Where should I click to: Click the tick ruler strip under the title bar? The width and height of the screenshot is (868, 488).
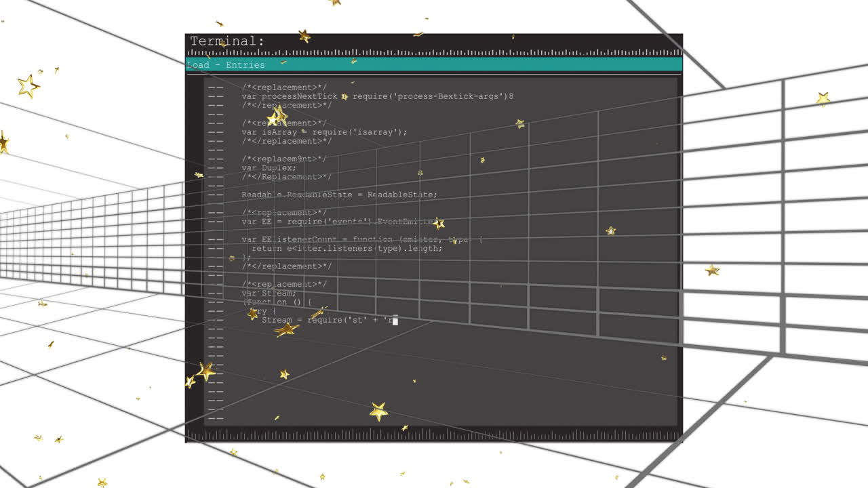coord(434,52)
